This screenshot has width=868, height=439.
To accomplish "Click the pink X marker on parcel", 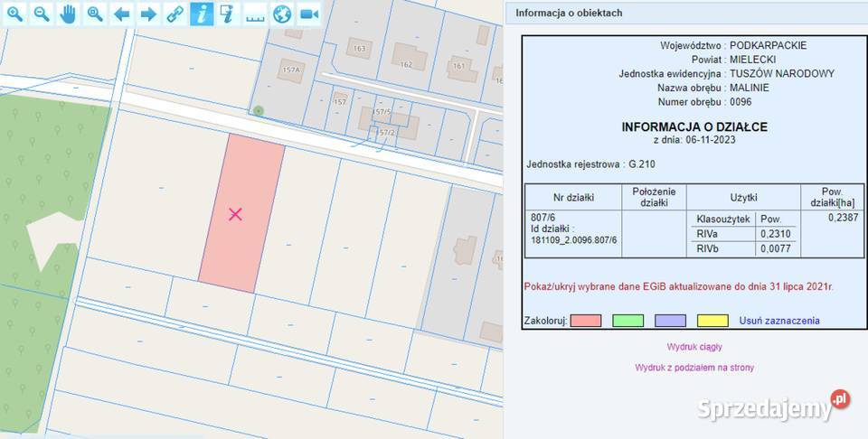I will (235, 214).
